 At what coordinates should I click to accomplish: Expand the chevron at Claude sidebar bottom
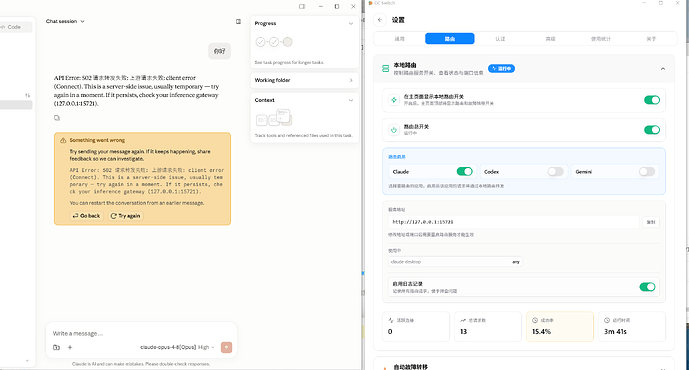pyautogui.click(x=27, y=361)
